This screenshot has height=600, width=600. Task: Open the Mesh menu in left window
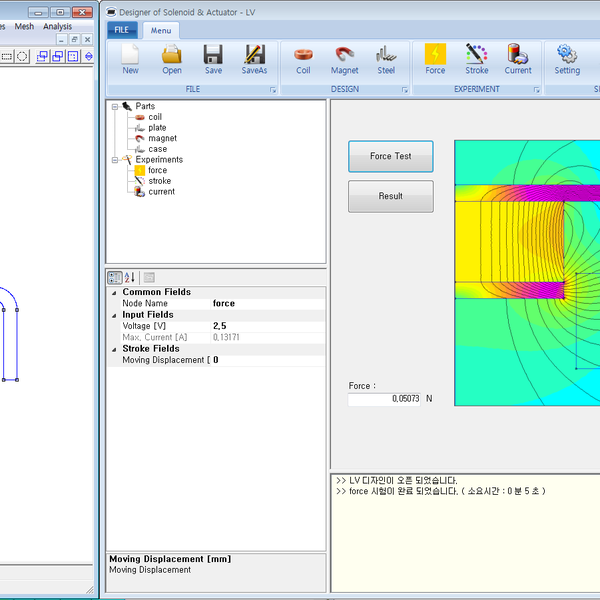(x=24, y=27)
